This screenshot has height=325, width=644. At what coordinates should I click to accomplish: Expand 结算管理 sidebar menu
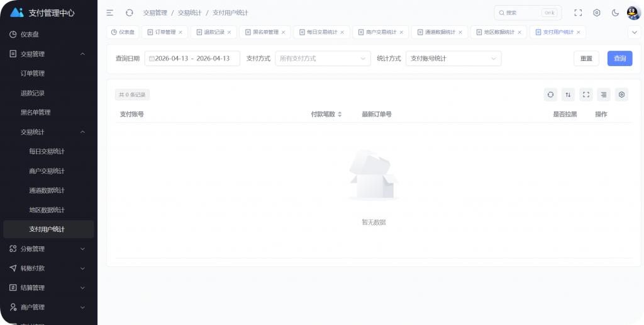tap(48, 288)
